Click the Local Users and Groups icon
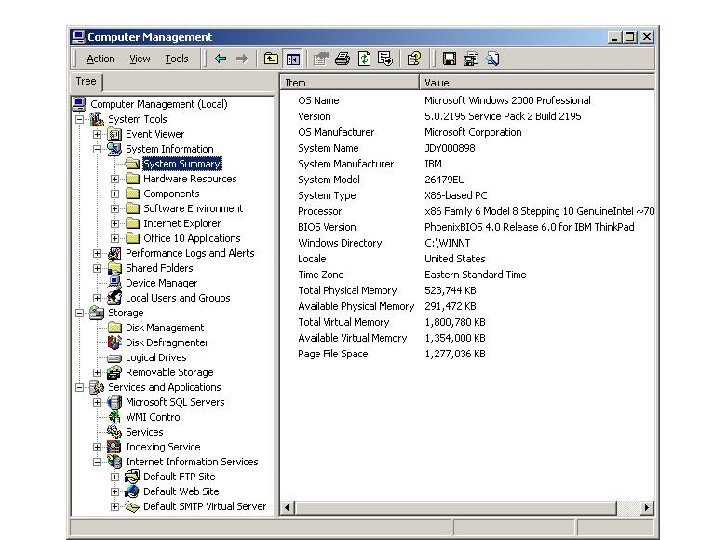The width and height of the screenshot is (720, 540). [x=114, y=298]
